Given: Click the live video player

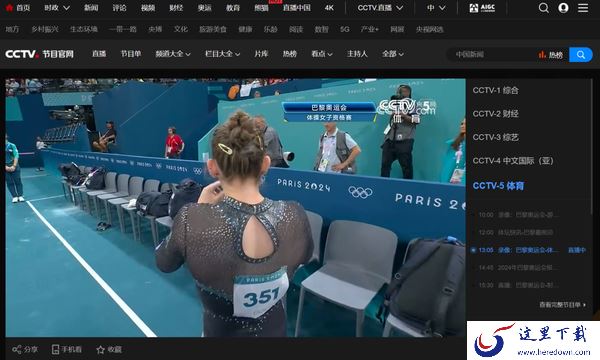Looking at the screenshot, I should click(235, 208).
